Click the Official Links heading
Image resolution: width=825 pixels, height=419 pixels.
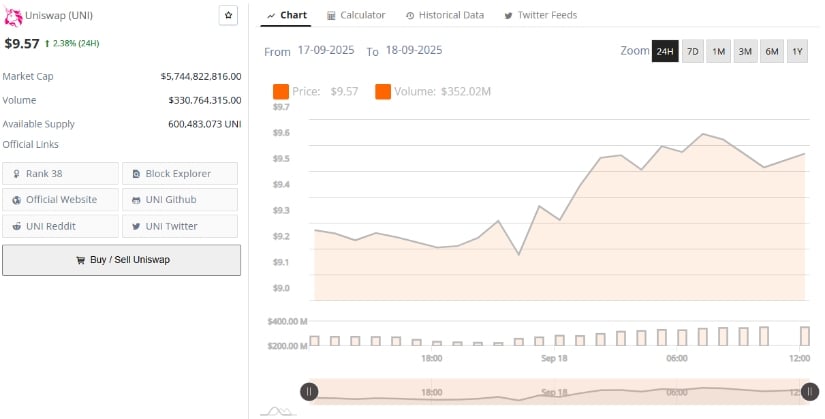click(31, 144)
